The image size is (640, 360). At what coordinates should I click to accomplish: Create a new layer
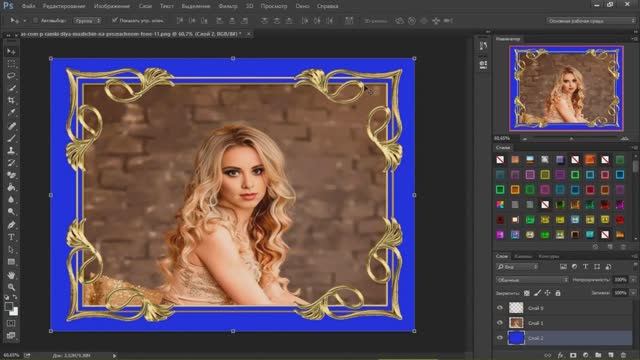point(611,355)
